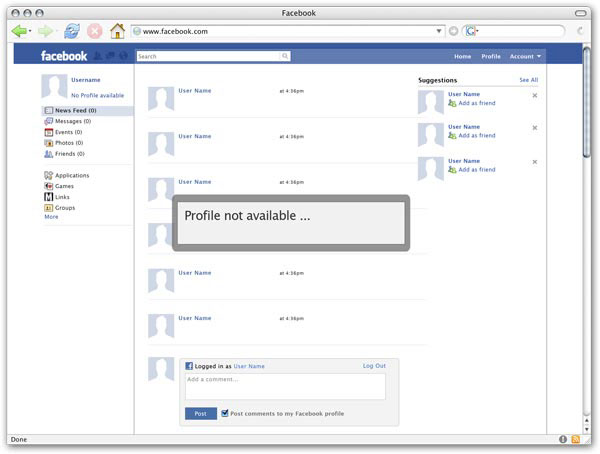
Task: Open the back button history dropdown arrow
Action: [x=30, y=31]
